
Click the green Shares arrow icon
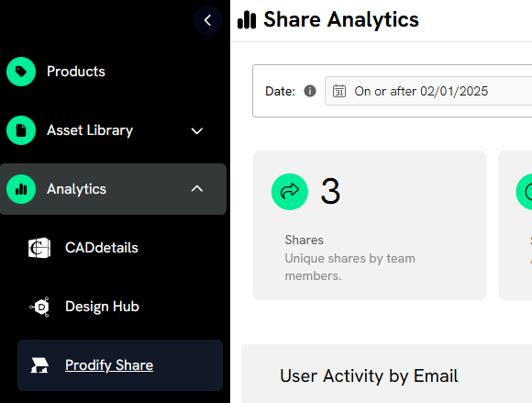pyautogui.click(x=290, y=192)
